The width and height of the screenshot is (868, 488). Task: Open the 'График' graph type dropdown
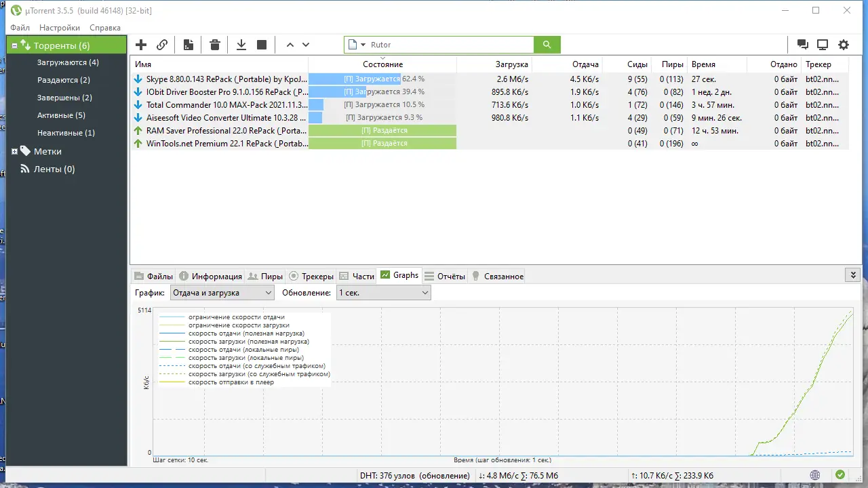coord(268,292)
